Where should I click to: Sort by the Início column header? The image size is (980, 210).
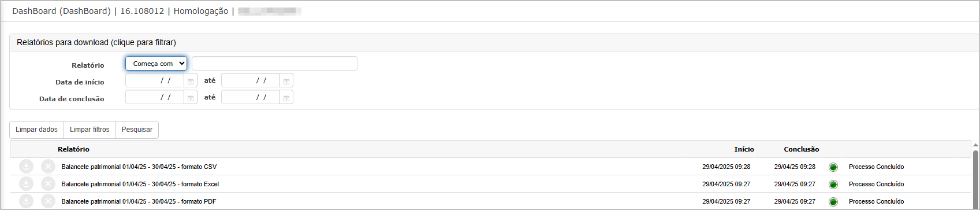tap(744, 149)
